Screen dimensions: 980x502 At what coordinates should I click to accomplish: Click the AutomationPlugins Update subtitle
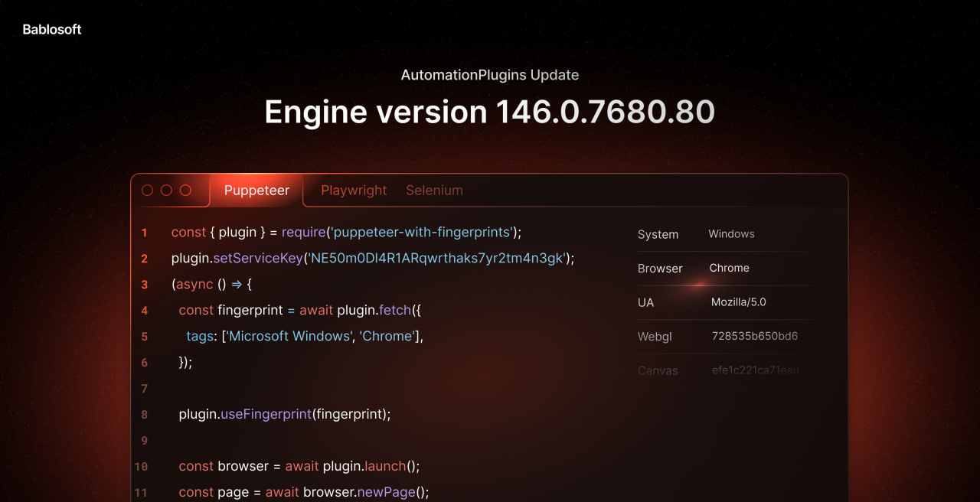tap(490, 75)
